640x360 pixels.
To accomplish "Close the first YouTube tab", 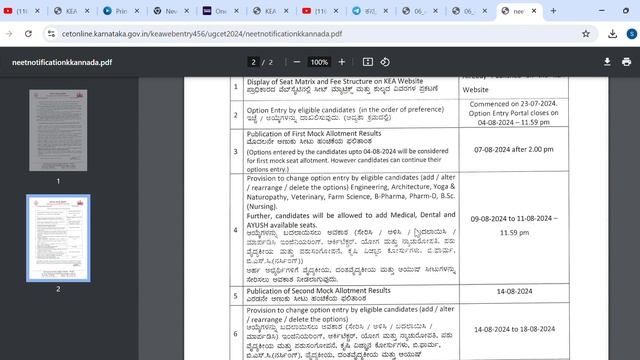I will [x=37, y=11].
